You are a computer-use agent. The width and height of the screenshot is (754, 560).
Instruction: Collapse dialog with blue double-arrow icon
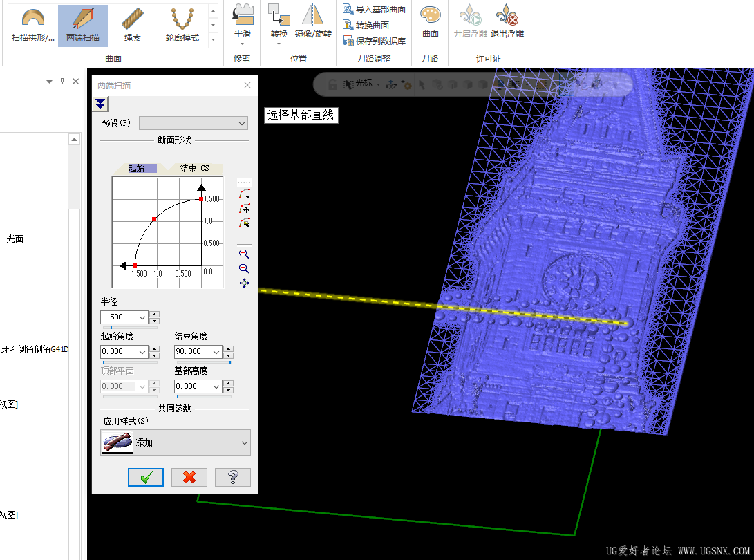(x=100, y=104)
